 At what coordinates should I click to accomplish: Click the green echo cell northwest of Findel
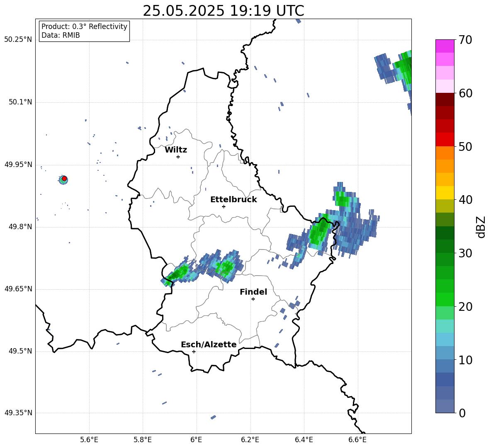click(x=225, y=268)
